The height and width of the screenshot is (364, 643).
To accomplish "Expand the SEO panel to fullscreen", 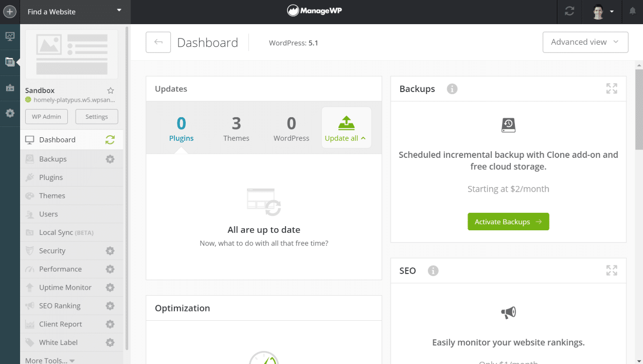I will (611, 270).
